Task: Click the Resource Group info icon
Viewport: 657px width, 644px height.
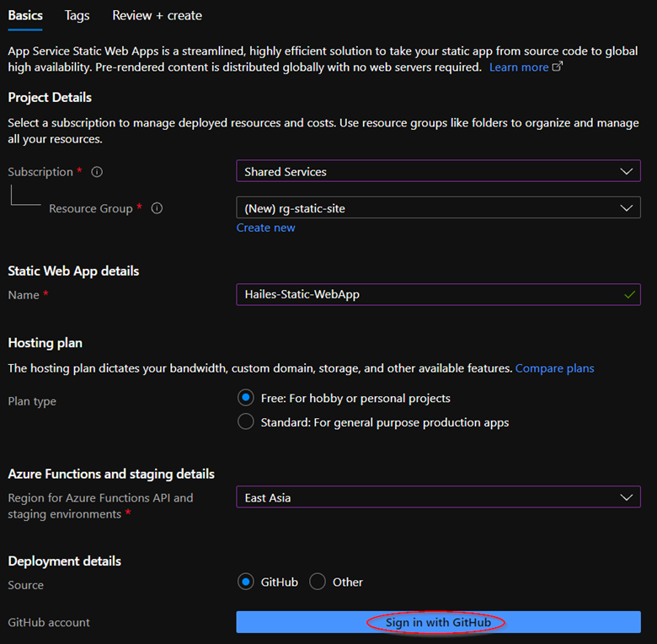Action: 157,208
